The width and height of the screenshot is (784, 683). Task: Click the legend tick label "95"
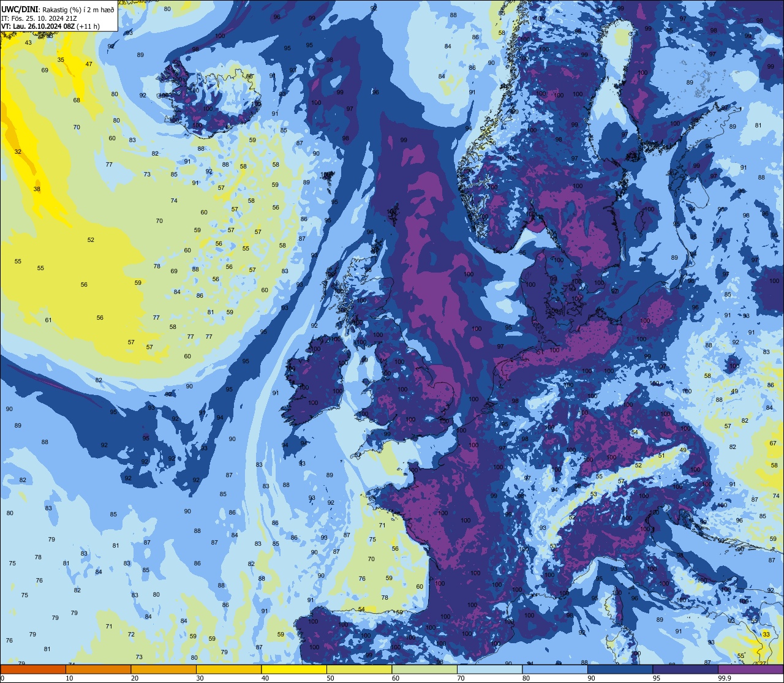coord(656,678)
